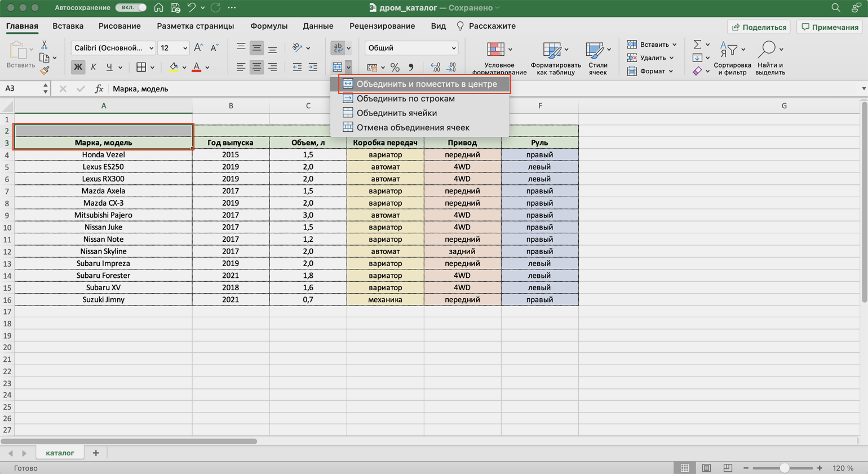Open the Вставка ribbon tab
The width and height of the screenshot is (868, 474).
(x=68, y=26)
